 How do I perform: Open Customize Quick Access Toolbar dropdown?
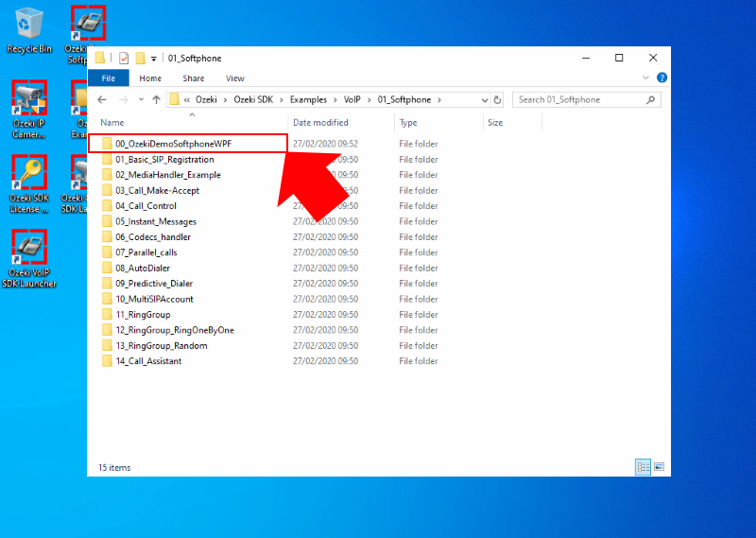154,59
